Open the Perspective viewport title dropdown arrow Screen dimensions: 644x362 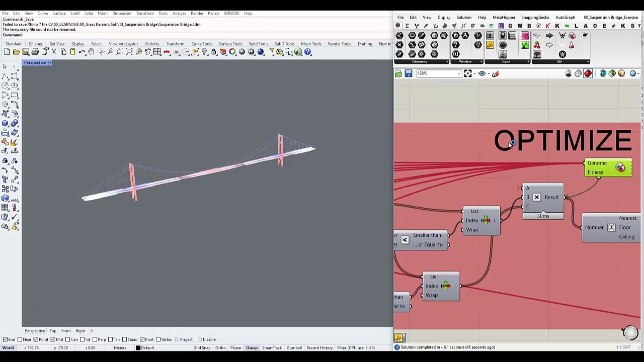coord(50,63)
